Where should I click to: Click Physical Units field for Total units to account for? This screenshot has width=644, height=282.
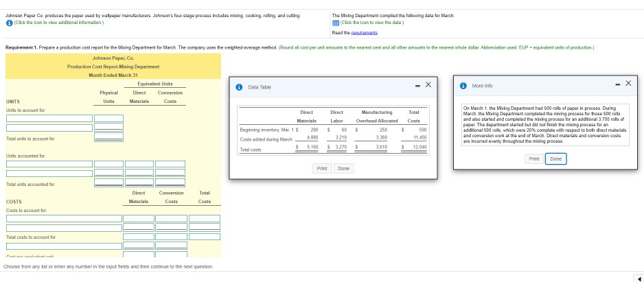pos(109,137)
